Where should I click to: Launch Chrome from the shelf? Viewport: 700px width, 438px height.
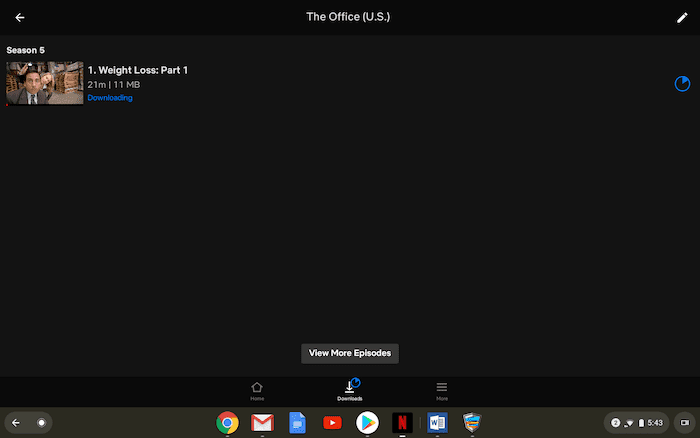click(x=227, y=422)
